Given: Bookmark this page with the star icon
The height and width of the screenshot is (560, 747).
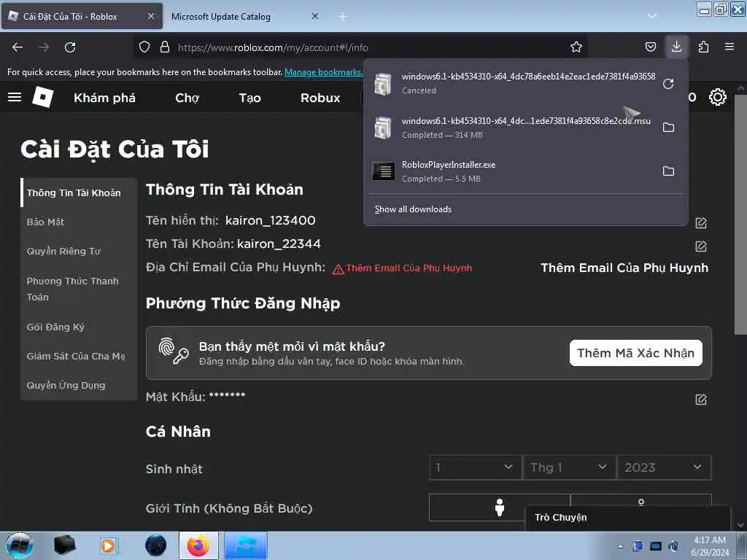Looking at the screenshot, I should [x=576, y=47].
